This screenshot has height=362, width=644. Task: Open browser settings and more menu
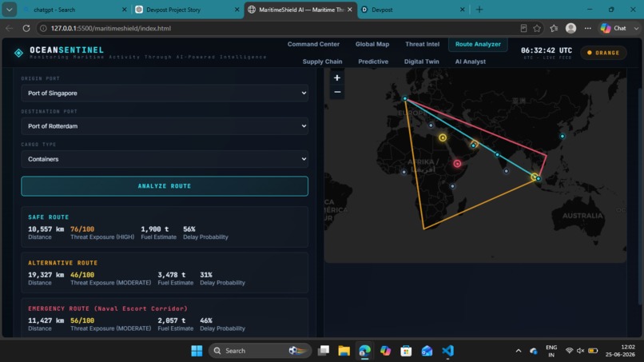(x=588, y=28)
